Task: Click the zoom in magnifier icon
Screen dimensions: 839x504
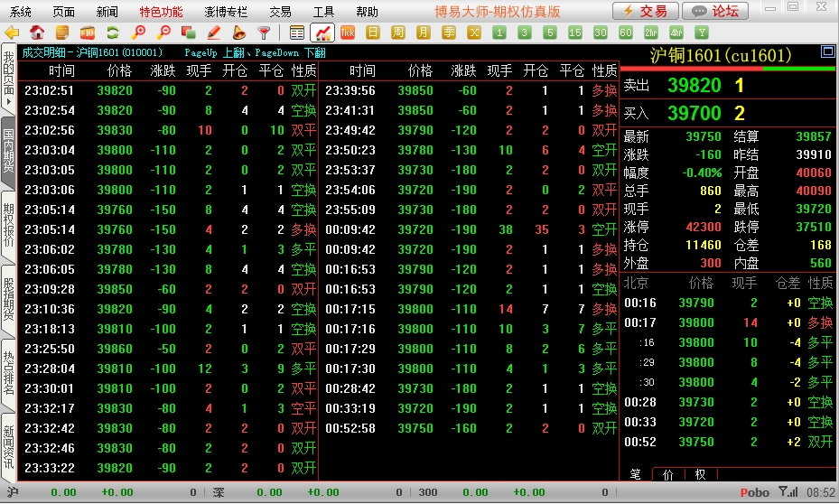Action: [138, 33]
